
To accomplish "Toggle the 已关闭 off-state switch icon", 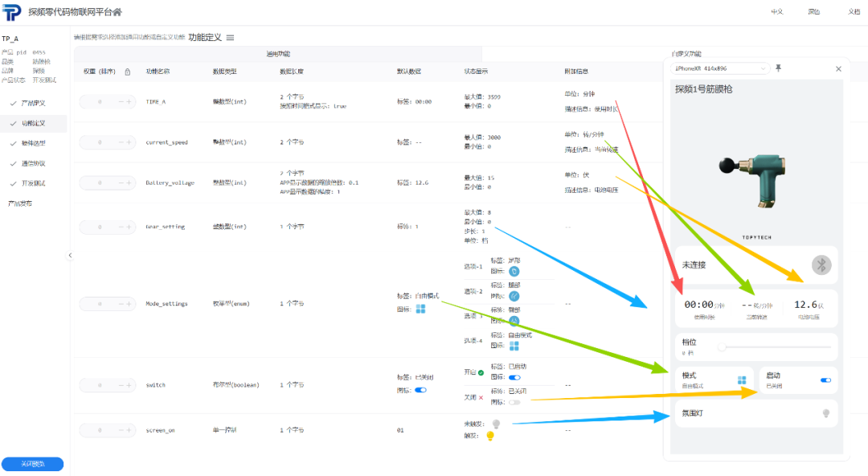I will click(515, 402).
